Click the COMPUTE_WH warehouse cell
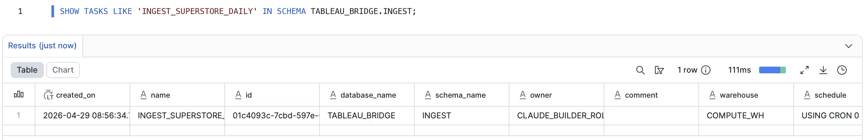 coord(735,116)
